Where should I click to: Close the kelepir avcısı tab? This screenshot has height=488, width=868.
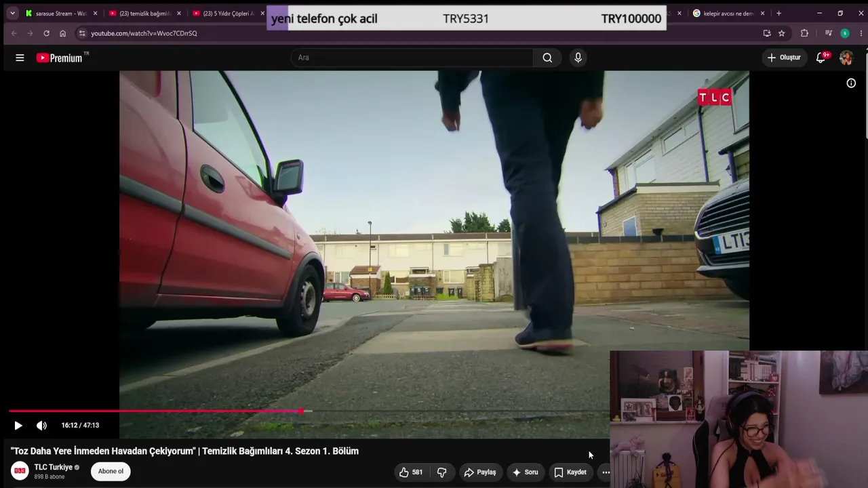click(x=762, y=14)
